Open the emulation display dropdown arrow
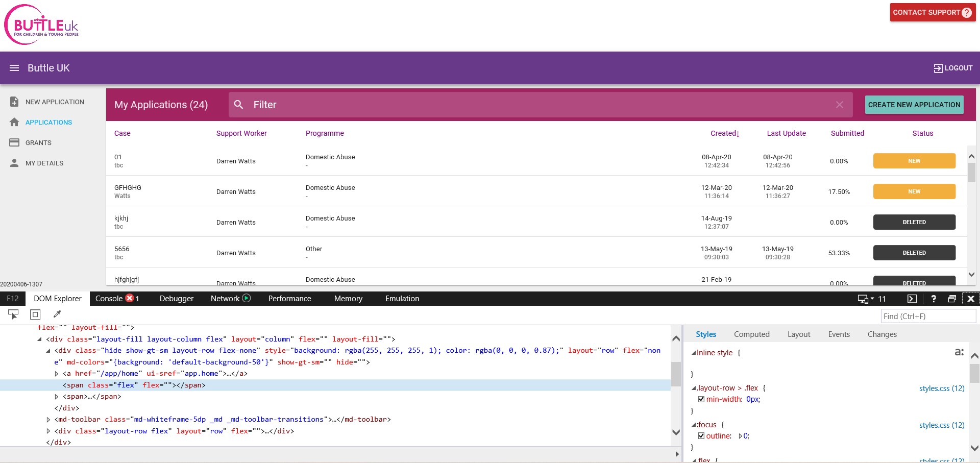This screenshot has height=463, width=980. 872,299
